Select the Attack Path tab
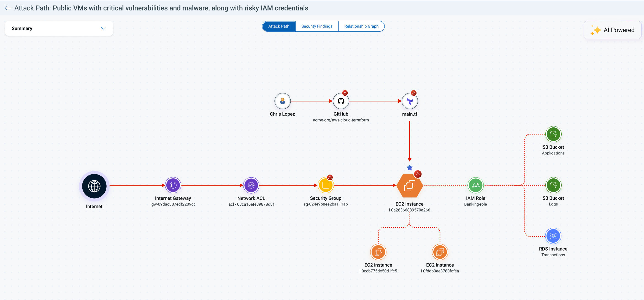 click(279, 26)
